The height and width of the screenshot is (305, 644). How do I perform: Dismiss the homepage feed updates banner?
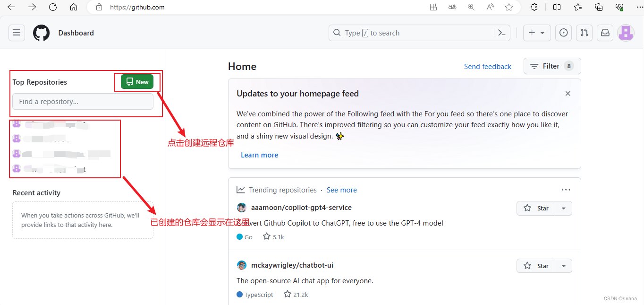coord(568,94)
